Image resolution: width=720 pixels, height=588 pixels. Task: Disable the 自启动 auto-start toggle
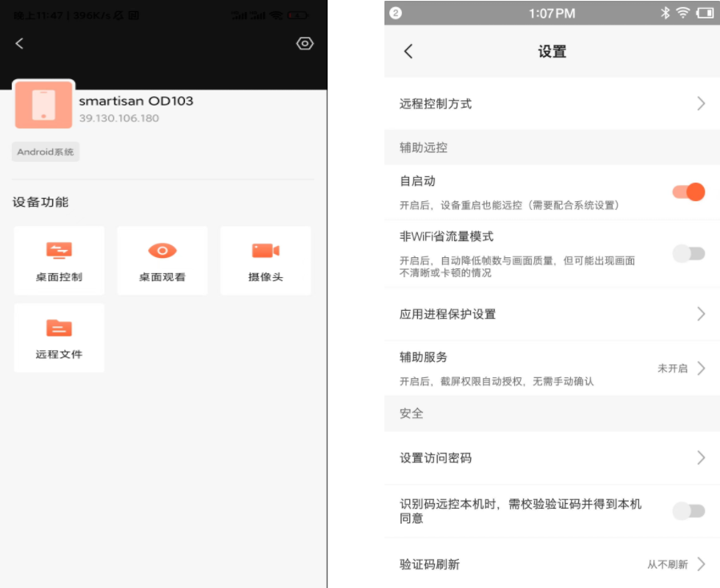689,192
